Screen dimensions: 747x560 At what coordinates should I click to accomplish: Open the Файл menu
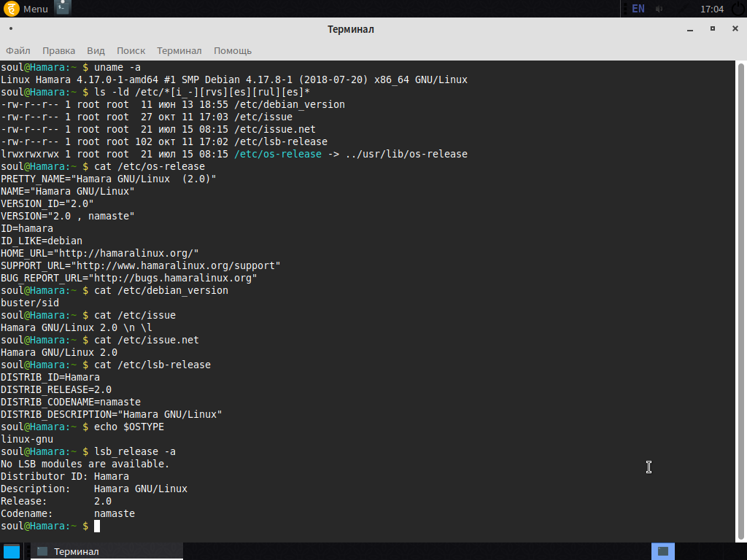[x=18, y=50]
